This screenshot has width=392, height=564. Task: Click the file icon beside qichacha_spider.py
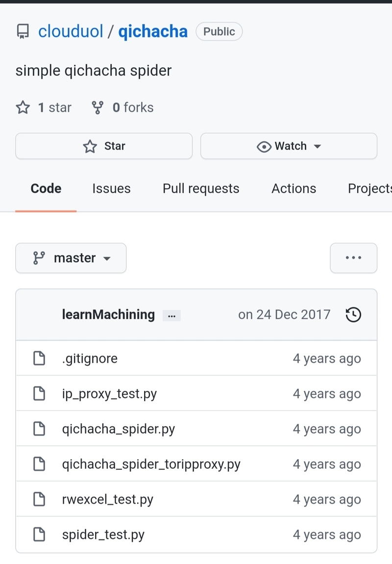39,429
